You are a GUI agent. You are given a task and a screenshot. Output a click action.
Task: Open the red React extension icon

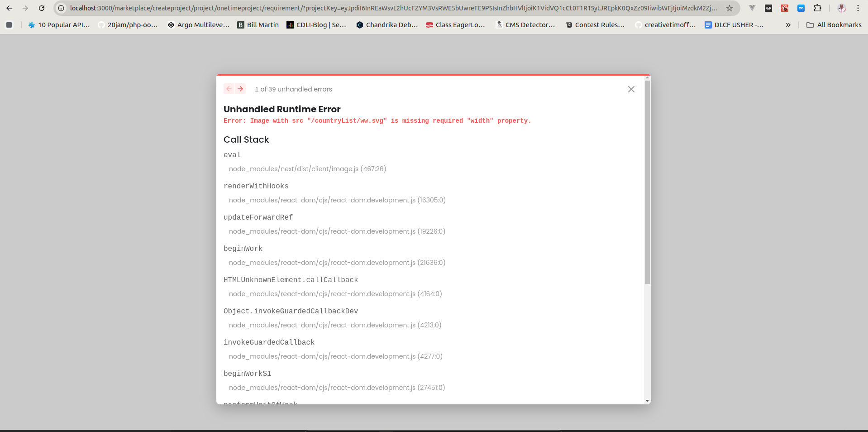[x=785, y=8]
